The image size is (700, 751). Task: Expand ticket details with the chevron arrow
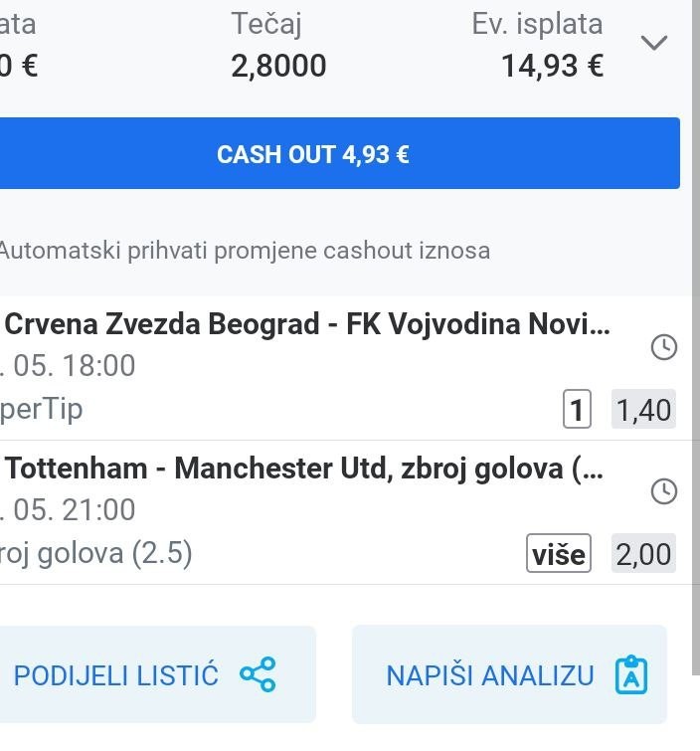pyautogui.click(x=654, y=43)
